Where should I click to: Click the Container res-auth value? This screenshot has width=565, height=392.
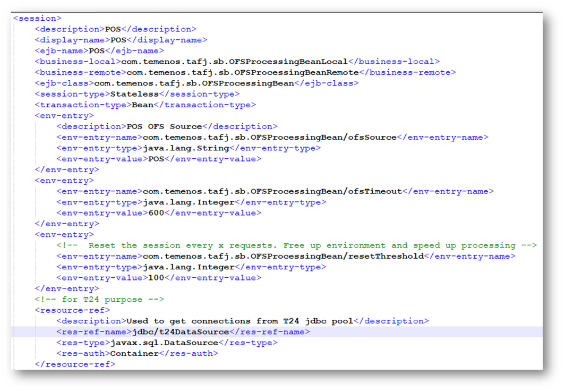134,353
